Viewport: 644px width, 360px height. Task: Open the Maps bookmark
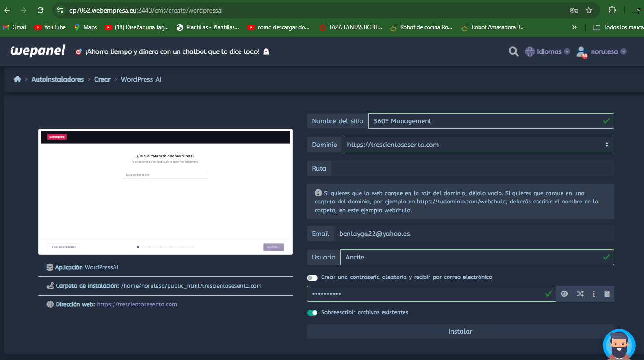point(85,27)
